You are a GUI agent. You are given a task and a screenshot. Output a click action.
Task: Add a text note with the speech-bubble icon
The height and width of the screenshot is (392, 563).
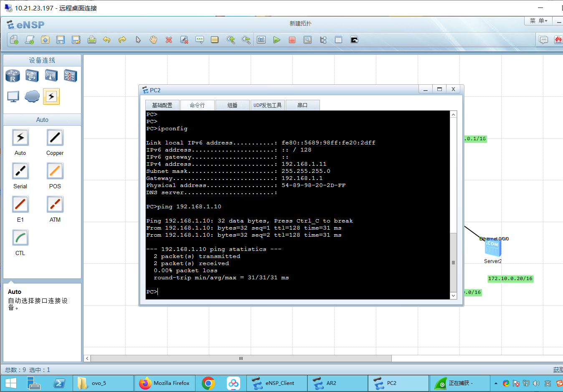pos(200,40)
